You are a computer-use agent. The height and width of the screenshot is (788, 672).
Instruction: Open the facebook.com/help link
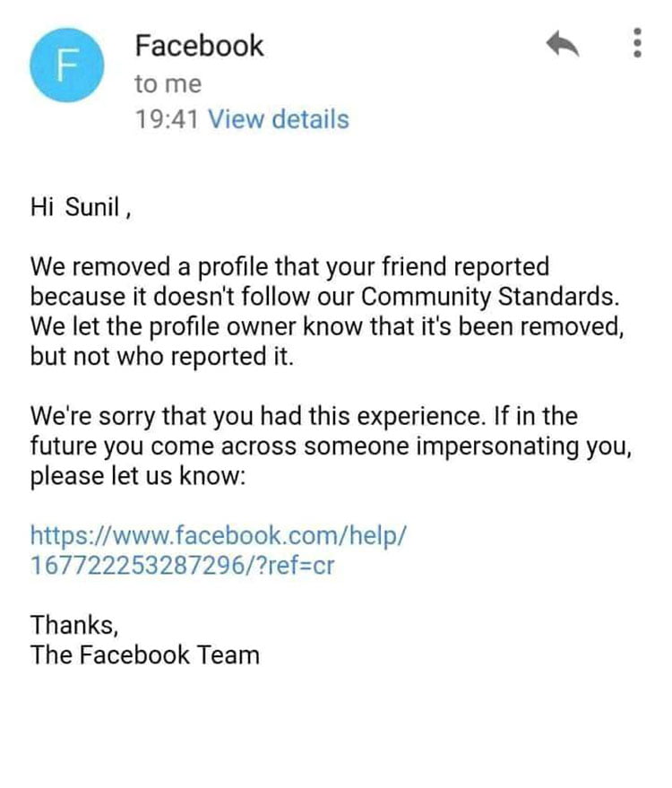(220, 536)
